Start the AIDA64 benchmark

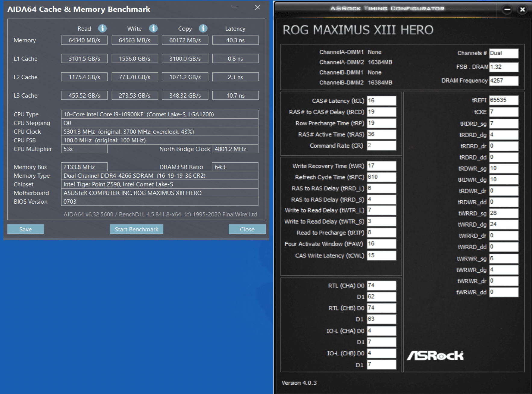[x=136, y=229]
